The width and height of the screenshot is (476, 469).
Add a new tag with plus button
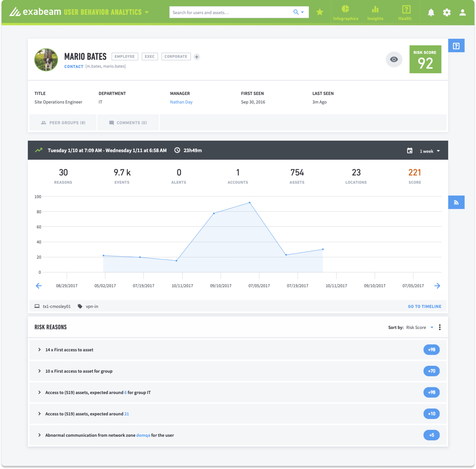[197, 57]
